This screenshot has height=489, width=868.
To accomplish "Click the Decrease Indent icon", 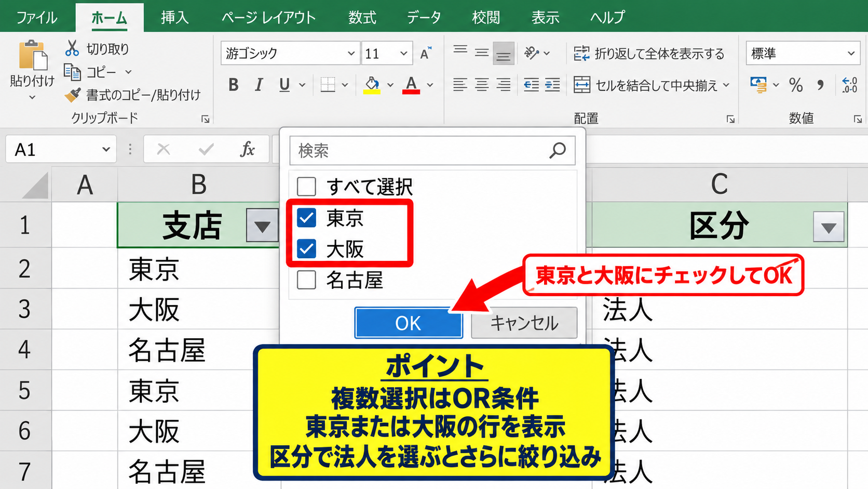I will point(531,85).
